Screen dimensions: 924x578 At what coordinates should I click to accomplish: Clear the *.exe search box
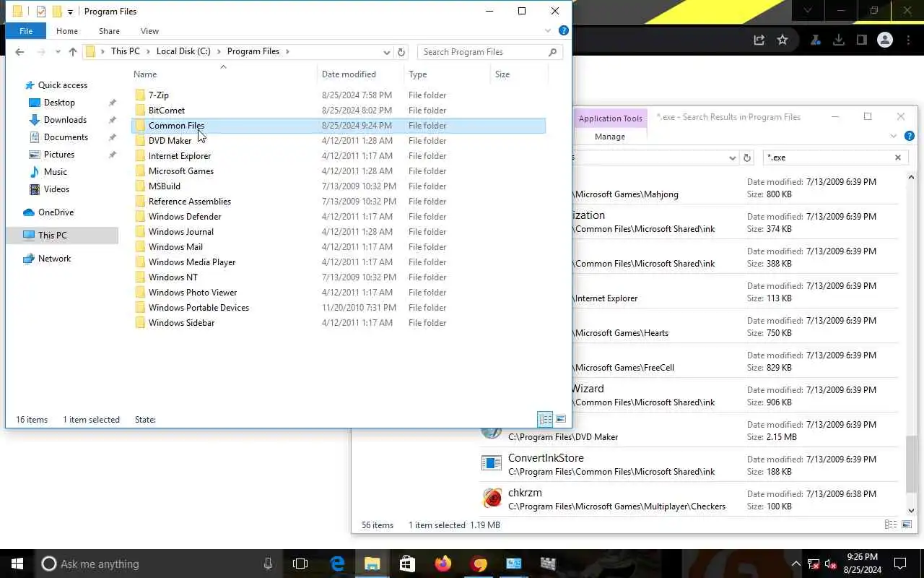click(898, 158)
